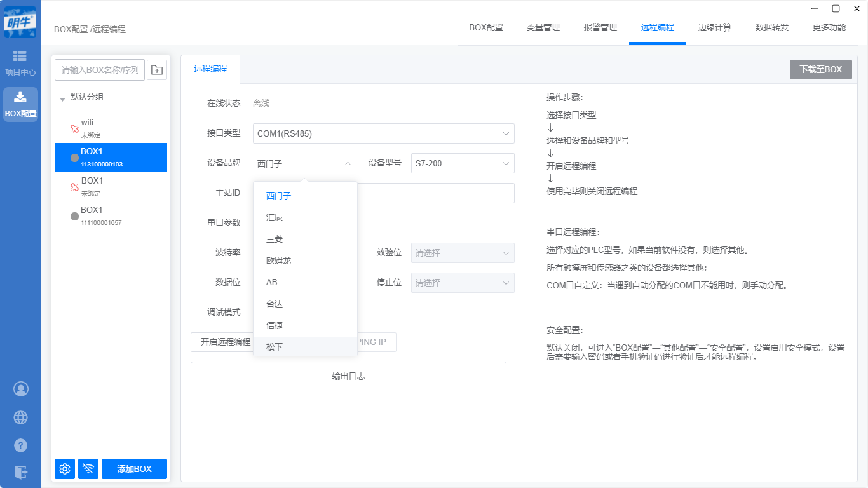Click the logout exit icon
This screenshot has height=488, width=868.
click(x=21, y=472)
